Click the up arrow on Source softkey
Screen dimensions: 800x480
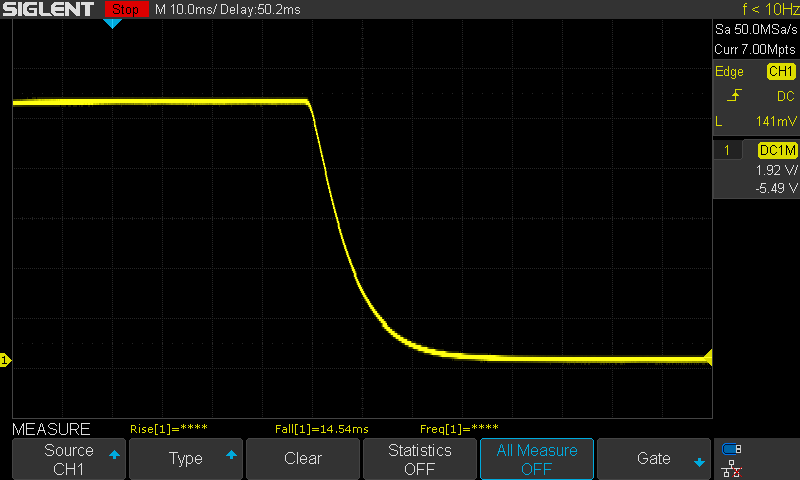tap(114, 454)
